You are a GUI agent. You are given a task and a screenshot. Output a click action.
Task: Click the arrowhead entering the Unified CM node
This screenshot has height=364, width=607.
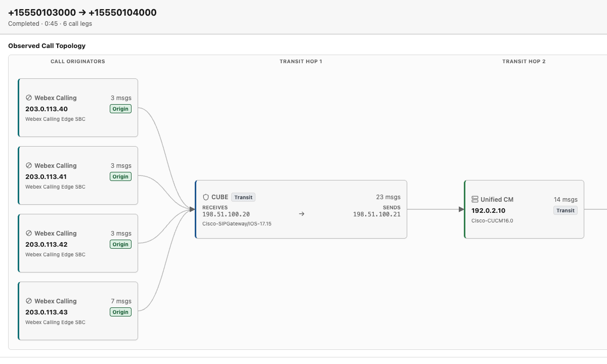pos(461,209)
